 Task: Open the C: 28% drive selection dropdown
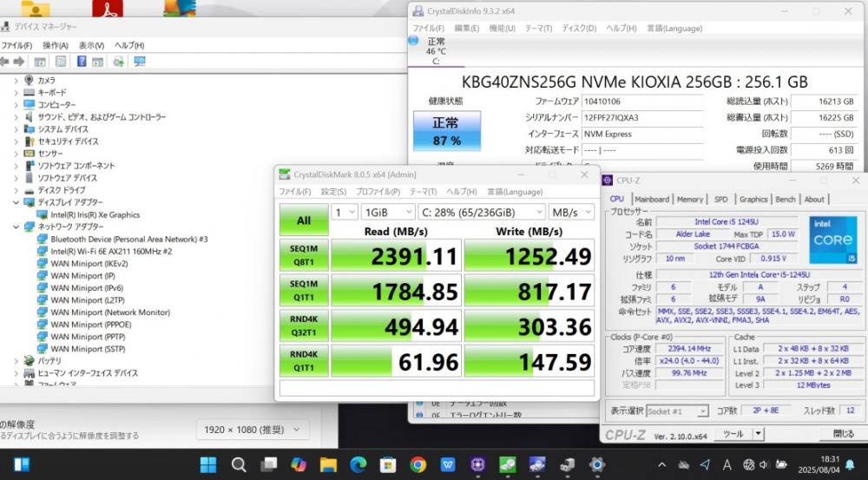click(x=482, y=212)
